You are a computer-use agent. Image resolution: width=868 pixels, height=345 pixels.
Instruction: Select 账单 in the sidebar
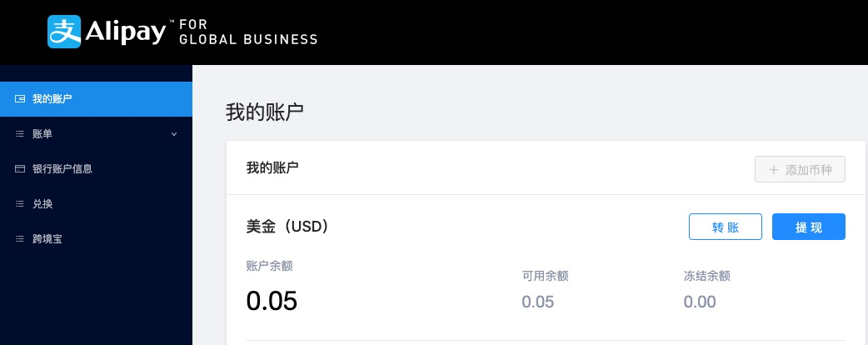[x=42, y=133]
